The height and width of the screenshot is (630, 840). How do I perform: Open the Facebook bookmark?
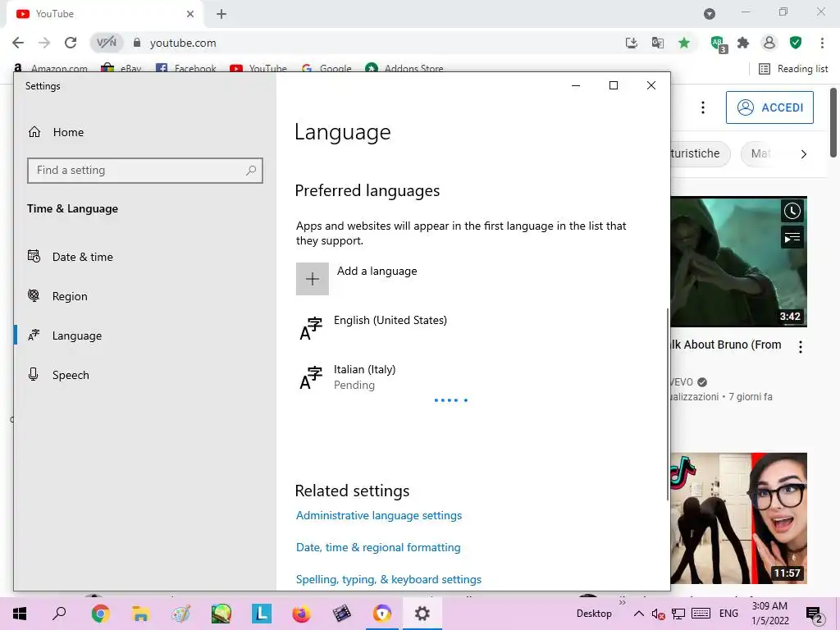coord(186,69)
